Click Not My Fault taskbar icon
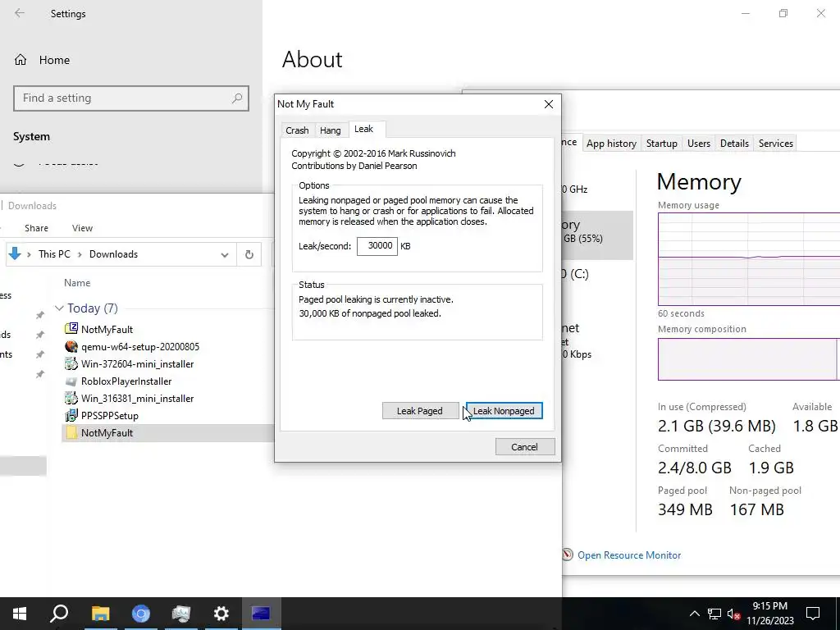This screenshot has height=630, width=840. [x=261, y=614]
